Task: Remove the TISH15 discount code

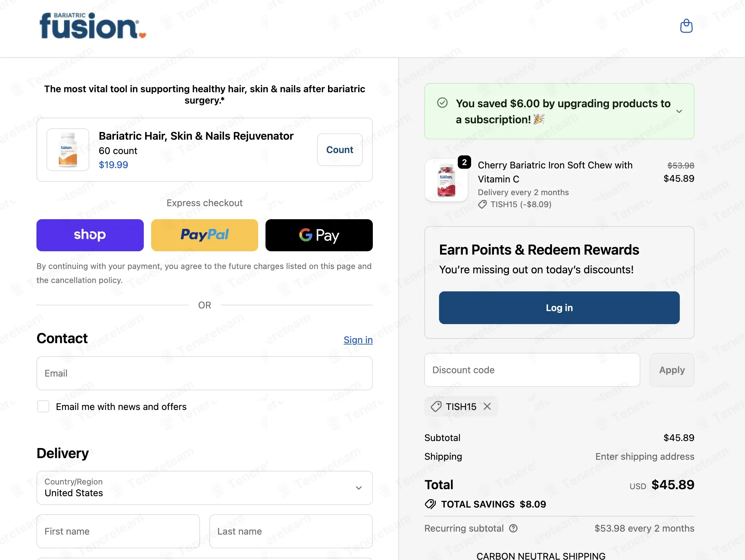Action: (487, 407)
